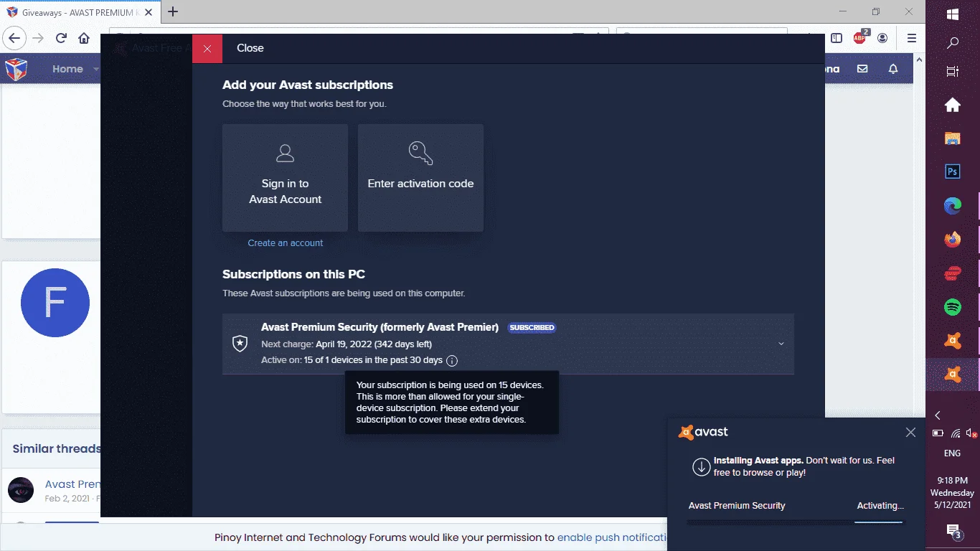Click the forum logo in site header

[x=16, y=69]
